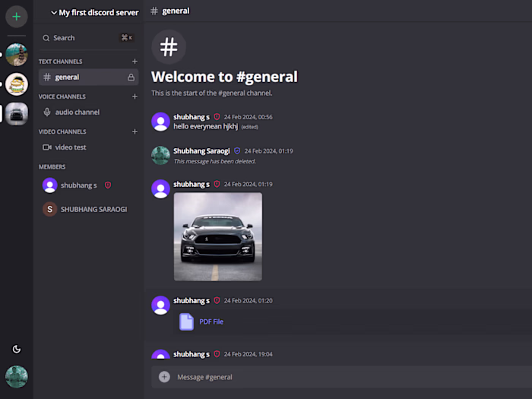Click the hash icon in the channel header
This screenshot has width=532, height=399.
154,11
